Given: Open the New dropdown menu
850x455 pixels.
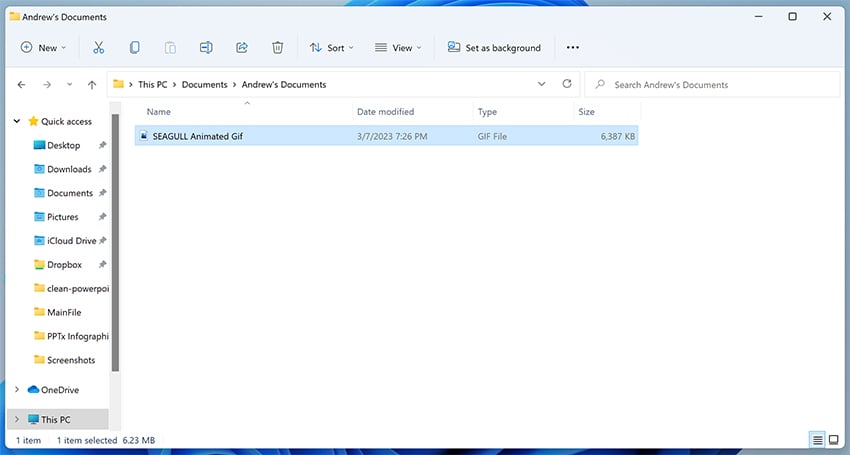Looking at the screenshot, I should pyautogui.click(x=43, y=47).
